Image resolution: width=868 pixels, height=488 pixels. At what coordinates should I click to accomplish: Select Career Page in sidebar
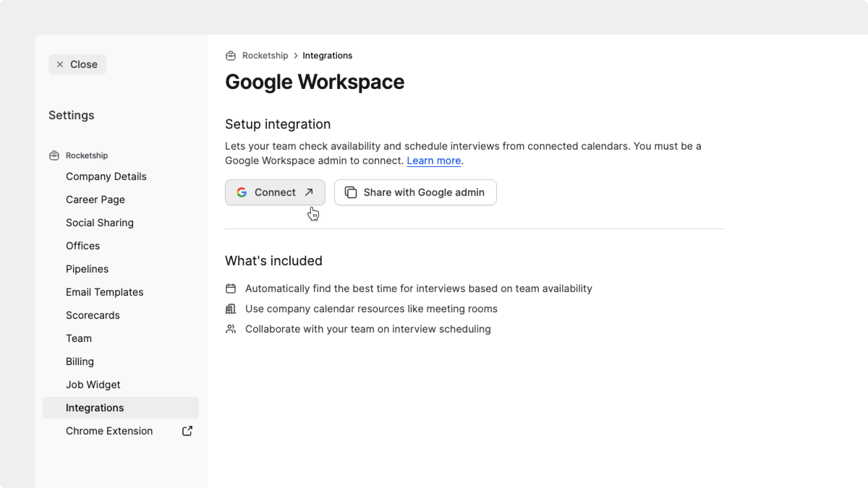pyautogui.click(x=95, y=200)
